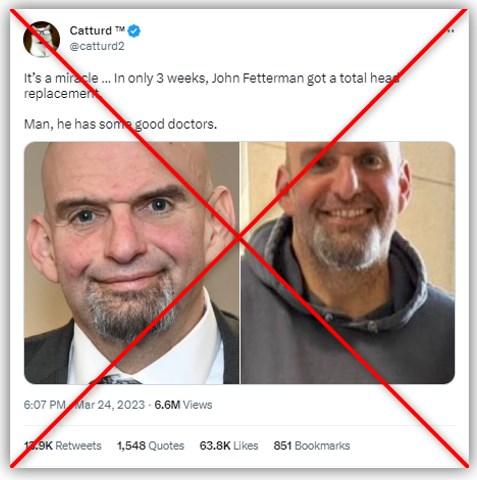Click the Mar 24, 2023 date
This screenshot has height=480, width=477.
[x=110, y=405]
